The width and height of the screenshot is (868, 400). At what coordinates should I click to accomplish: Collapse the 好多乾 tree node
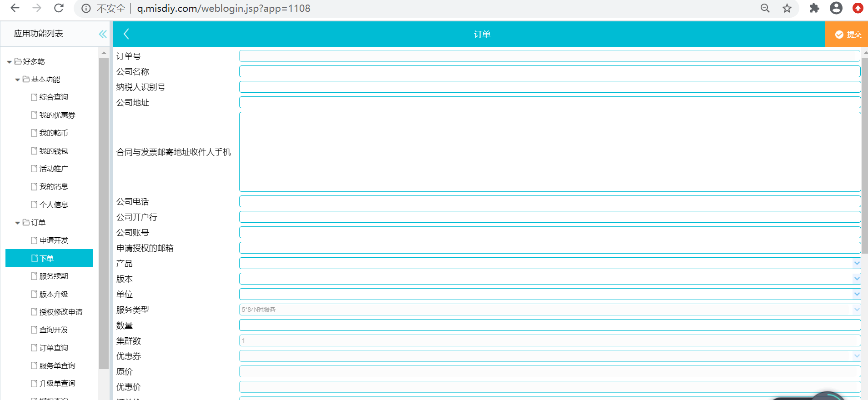pos(9,62)
